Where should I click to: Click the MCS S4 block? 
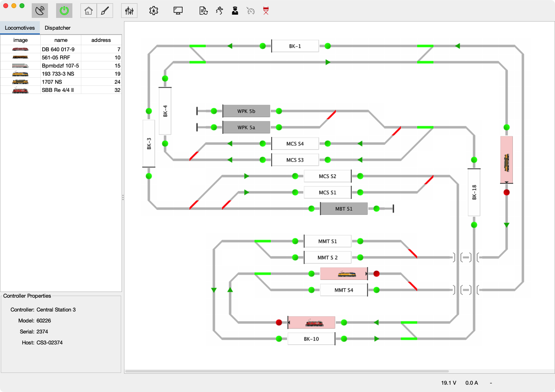point(295,144)
